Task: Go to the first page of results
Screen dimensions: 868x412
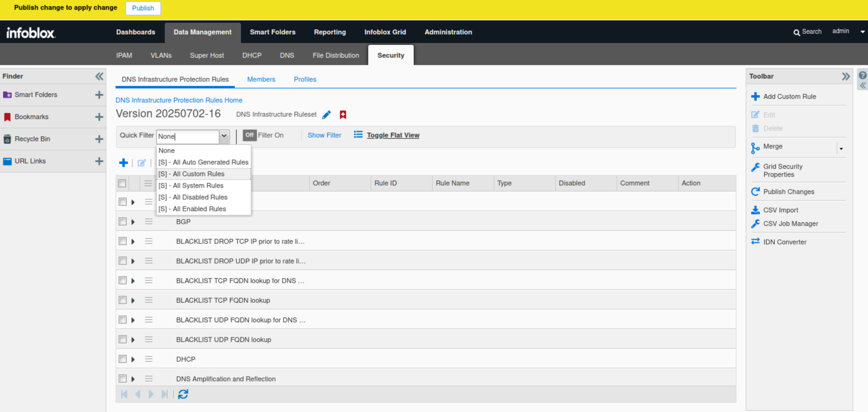Action: [124, 394]
